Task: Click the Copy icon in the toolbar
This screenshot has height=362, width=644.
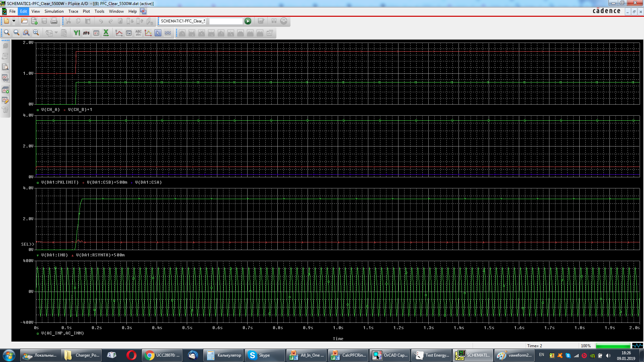Action: [x=78, y=21]
